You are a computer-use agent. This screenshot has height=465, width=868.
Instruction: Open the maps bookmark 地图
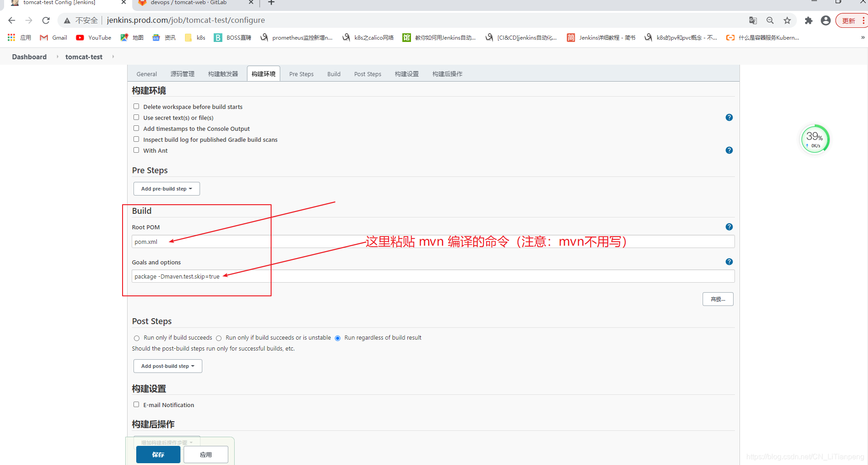tap(132, 37)
